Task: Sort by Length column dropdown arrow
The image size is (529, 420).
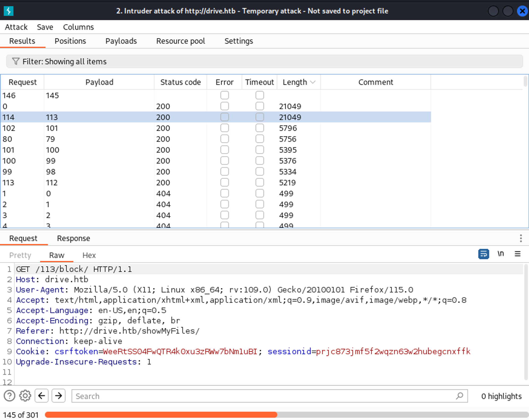Action: tap(313, 82)
